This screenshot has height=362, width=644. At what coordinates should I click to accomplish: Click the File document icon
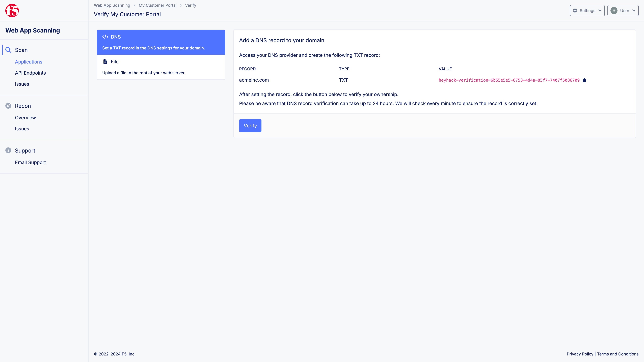click(105, 62)
